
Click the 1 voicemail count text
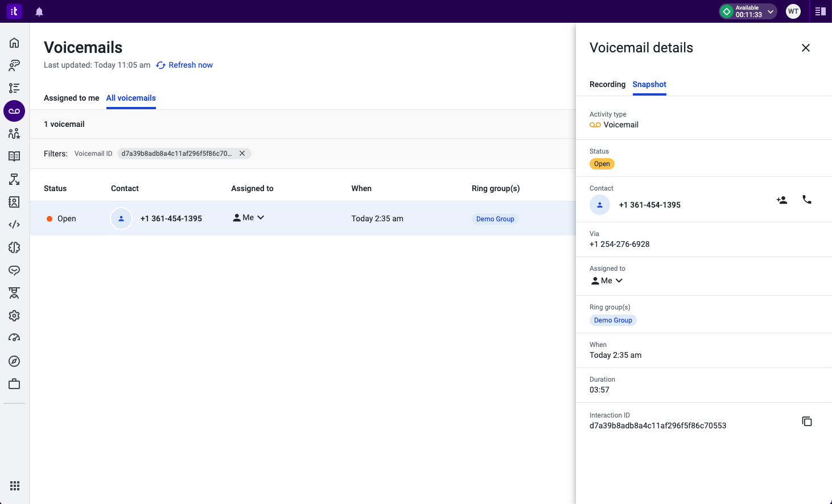click(x=64, y=124)
